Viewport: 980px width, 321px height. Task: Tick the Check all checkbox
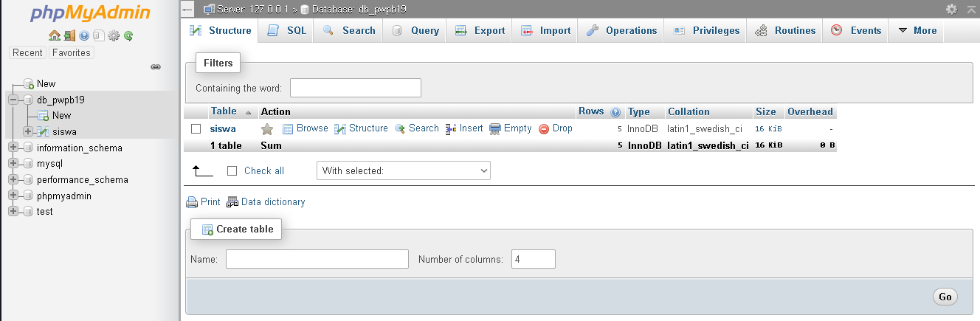(232, 170)
